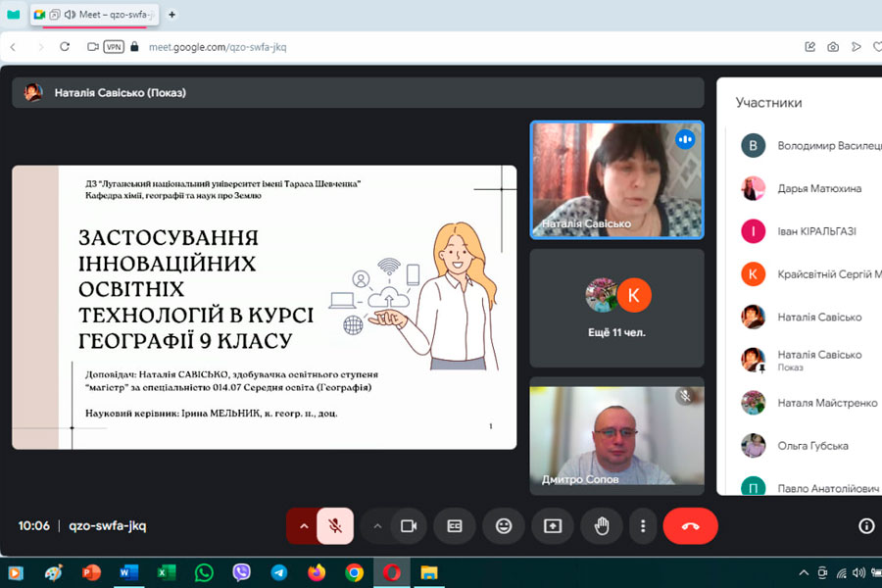The height and width of the screenshot is (588, 882).
Task: Raise your hand in the meeting
Action: click(602, 526)
